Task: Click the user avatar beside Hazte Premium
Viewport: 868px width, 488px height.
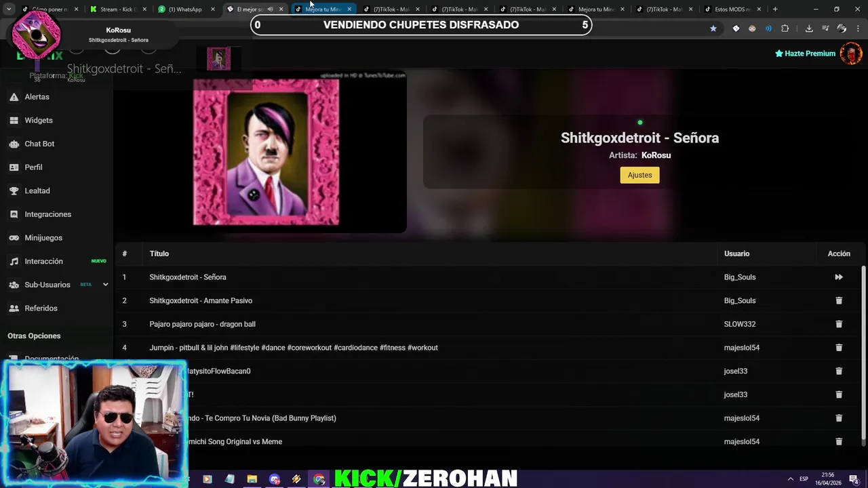Action: pos(850,54)
